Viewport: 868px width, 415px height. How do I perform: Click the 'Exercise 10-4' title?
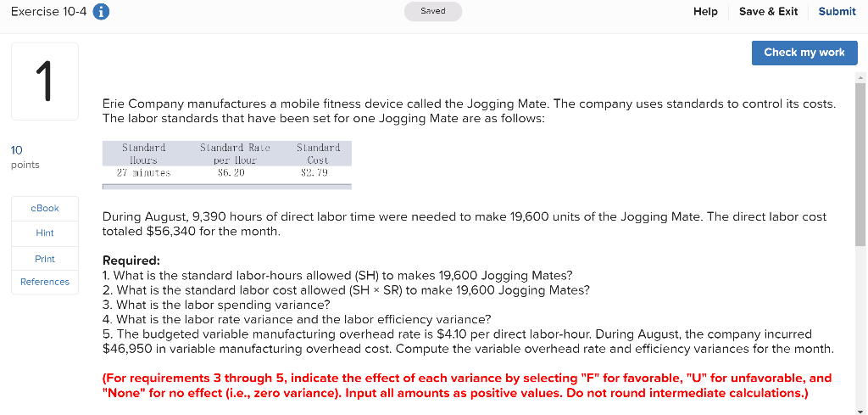(48, 12)
